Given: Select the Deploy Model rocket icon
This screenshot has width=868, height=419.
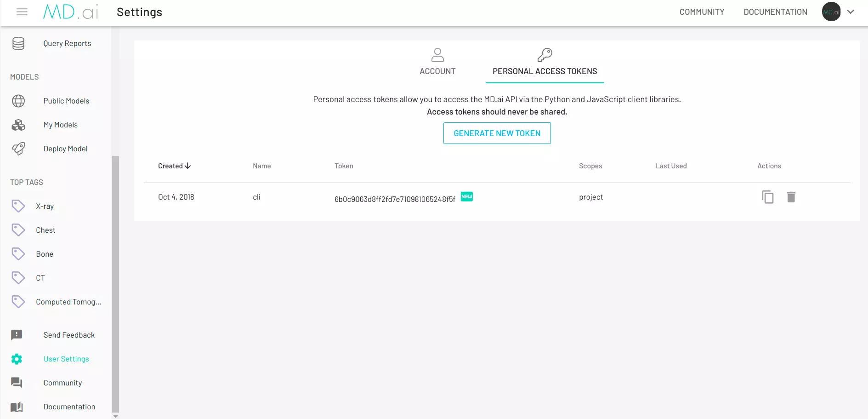Looking at the screenshot, I should point(18,149).
